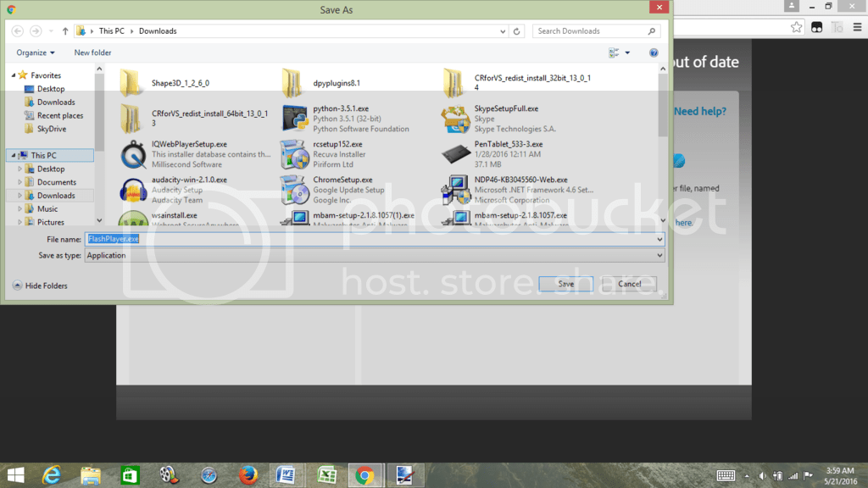This screenshot has width=868, height=488.
Task: Collapse the This PC tree node
Action: 11,156
